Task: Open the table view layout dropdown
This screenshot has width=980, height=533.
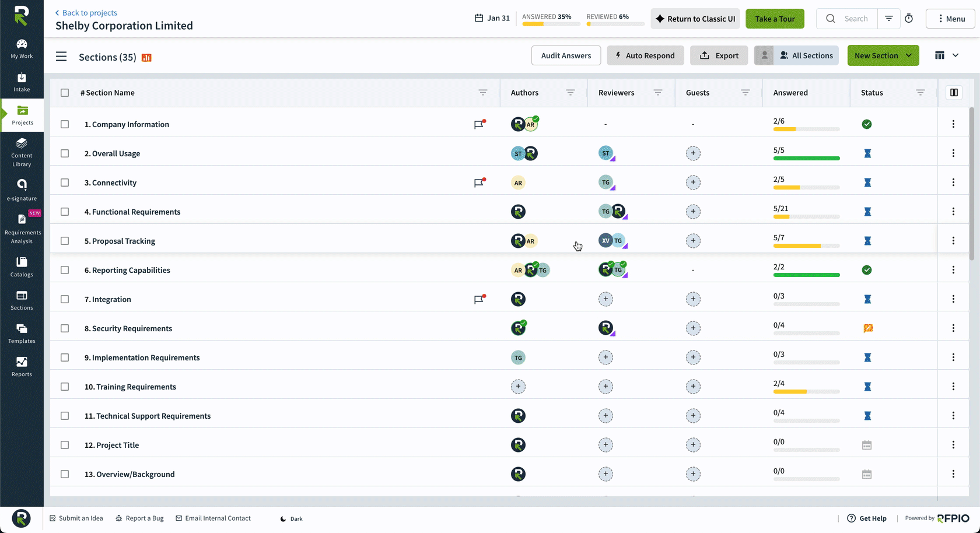Action: pyautogui.click(x=946, y=55)
